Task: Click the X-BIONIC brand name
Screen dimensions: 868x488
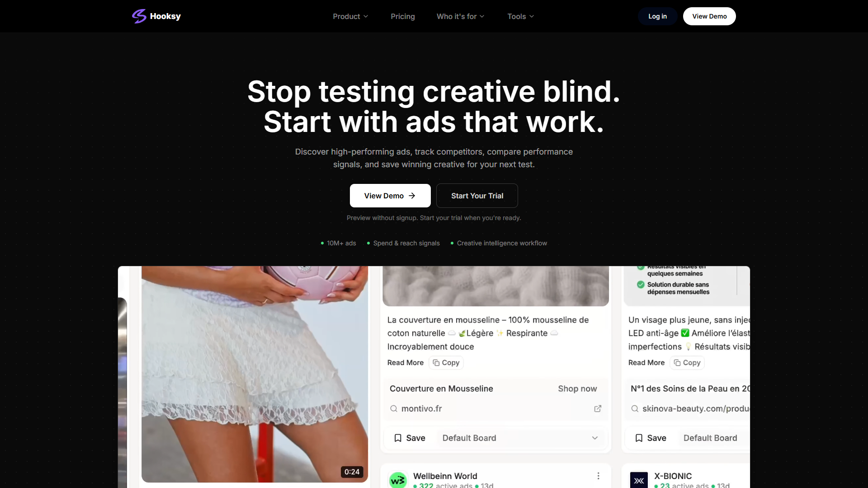Action: coord(673,476)
